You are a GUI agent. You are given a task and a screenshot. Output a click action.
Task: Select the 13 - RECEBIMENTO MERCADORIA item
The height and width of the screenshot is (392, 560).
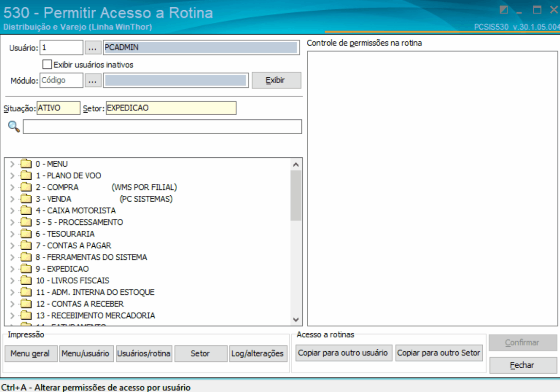point(95,315)
